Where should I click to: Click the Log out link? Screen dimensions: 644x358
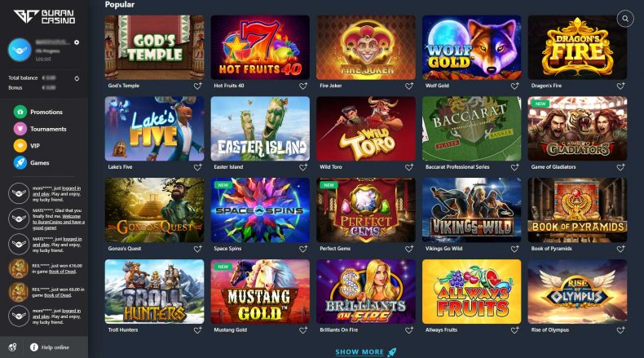pos(43,59)
